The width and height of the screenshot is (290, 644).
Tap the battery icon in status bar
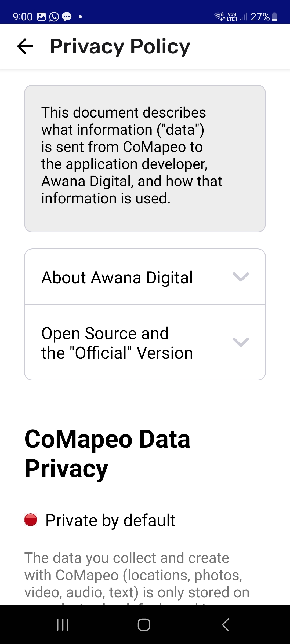pyautogui.click(x=274, y=17)
